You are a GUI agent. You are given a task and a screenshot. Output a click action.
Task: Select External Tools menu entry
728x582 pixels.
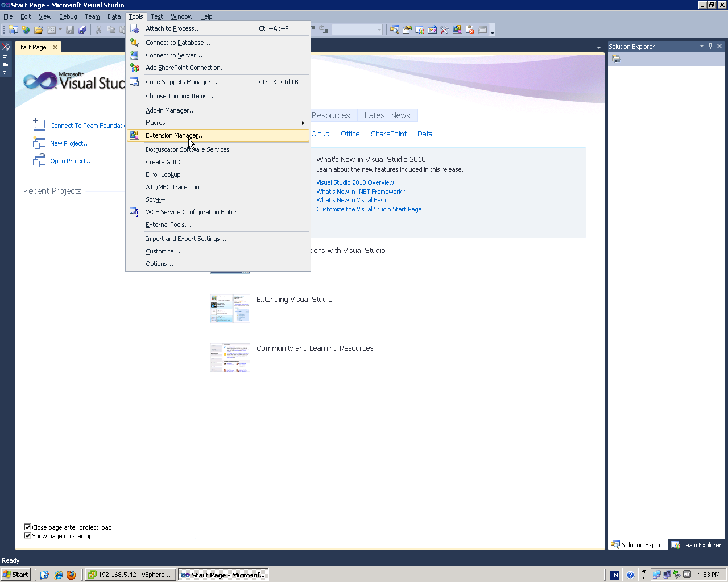tap(218, 225)
